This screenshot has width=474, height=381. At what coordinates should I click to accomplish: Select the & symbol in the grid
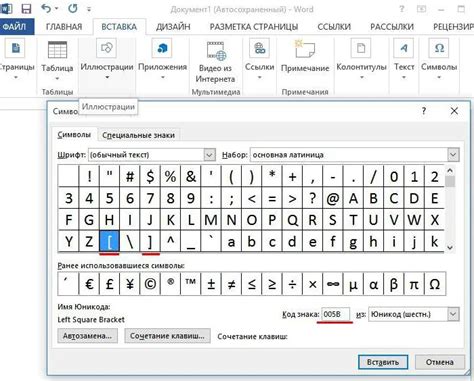[191, 176]
